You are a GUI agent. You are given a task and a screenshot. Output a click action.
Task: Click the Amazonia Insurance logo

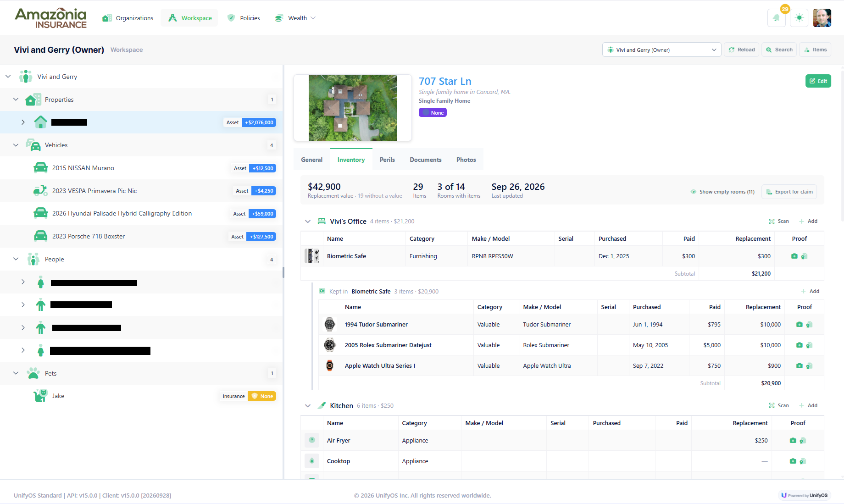50,18
